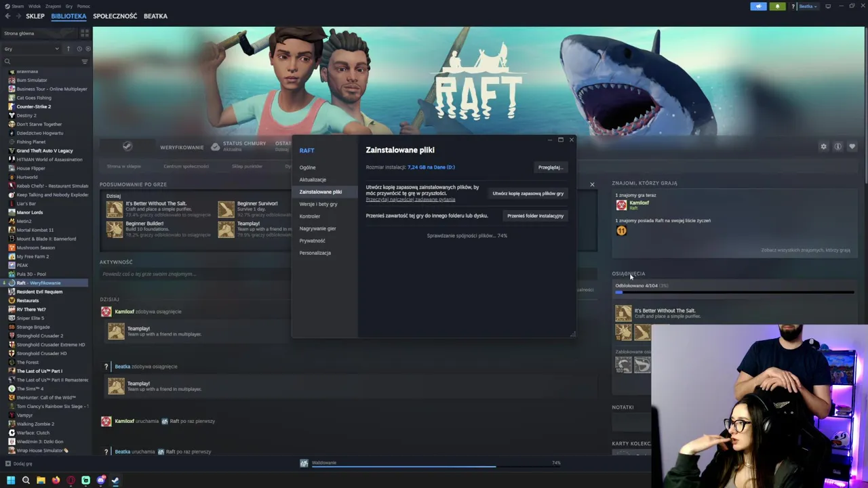This screenshot has height=488, width=868.
Task: Switch to Big Picture mode icon
Action: [x=828, y=6]
